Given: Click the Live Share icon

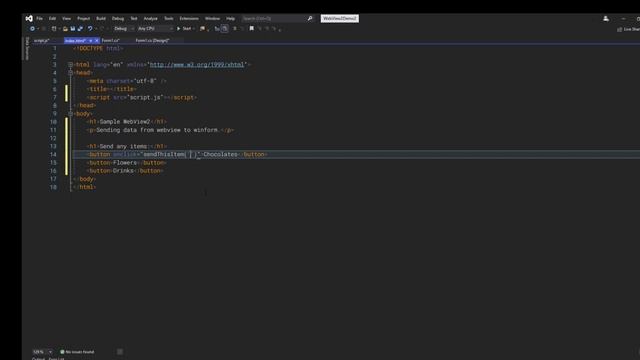Looking at the screenshot, I should (x=620, y=29).
